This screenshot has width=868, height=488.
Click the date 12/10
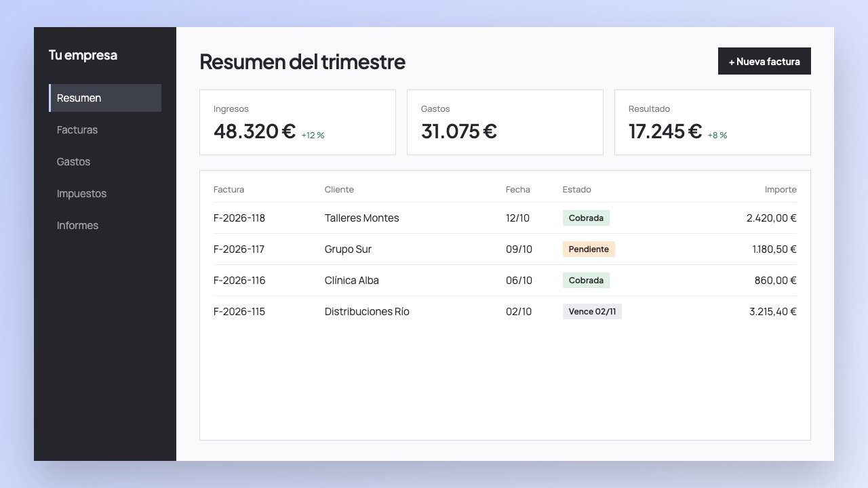click(x=517, y=218)
